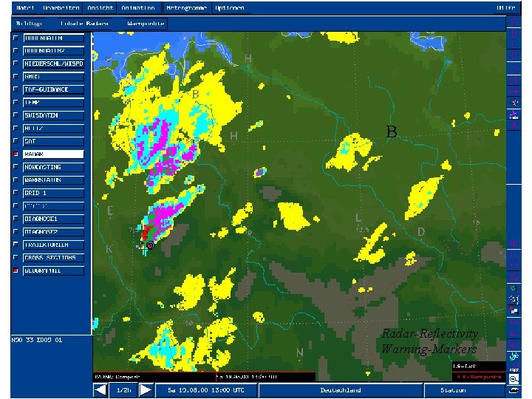
Task: Click the printer icon below the magnifier
Action: (x=514, y=391)
